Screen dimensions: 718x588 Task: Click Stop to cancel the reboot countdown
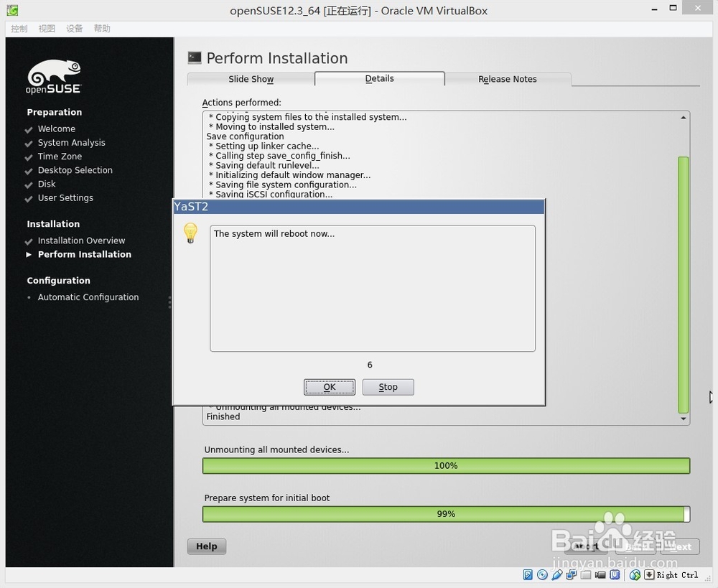coord(388,387)
